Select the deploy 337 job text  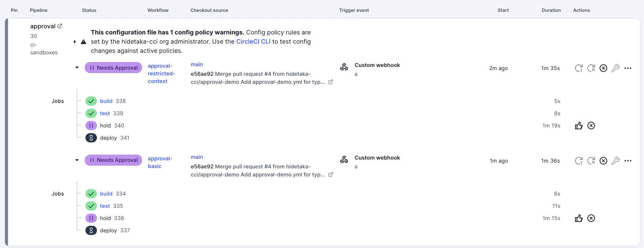(115, 230)
